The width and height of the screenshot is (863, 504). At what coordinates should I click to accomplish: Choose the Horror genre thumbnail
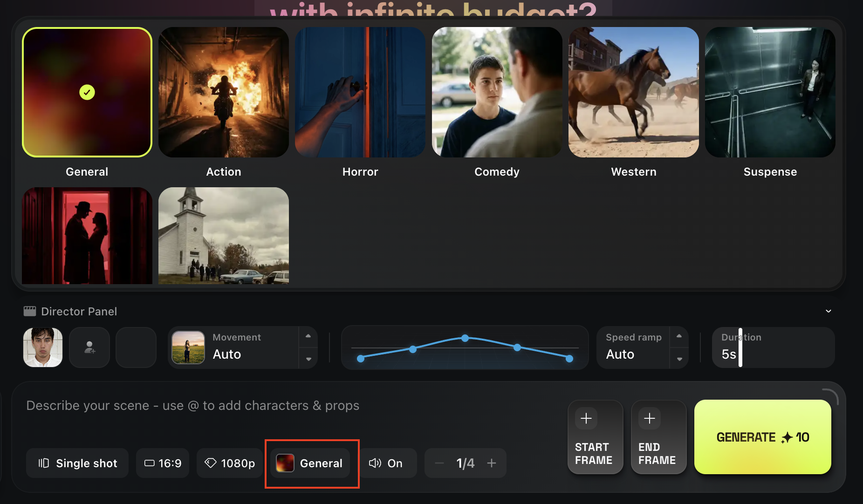(x=360, y=92)
